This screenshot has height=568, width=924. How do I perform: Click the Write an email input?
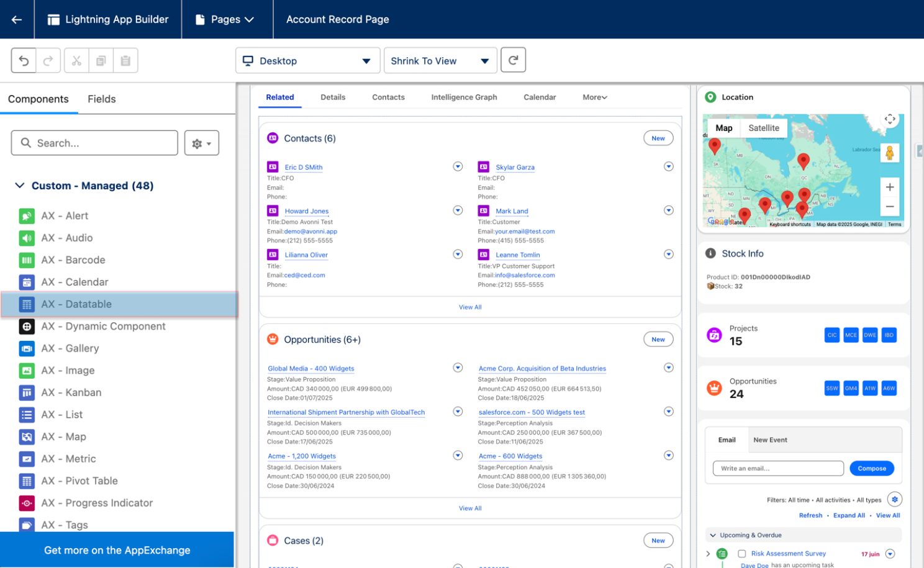(x=778, y=469)
